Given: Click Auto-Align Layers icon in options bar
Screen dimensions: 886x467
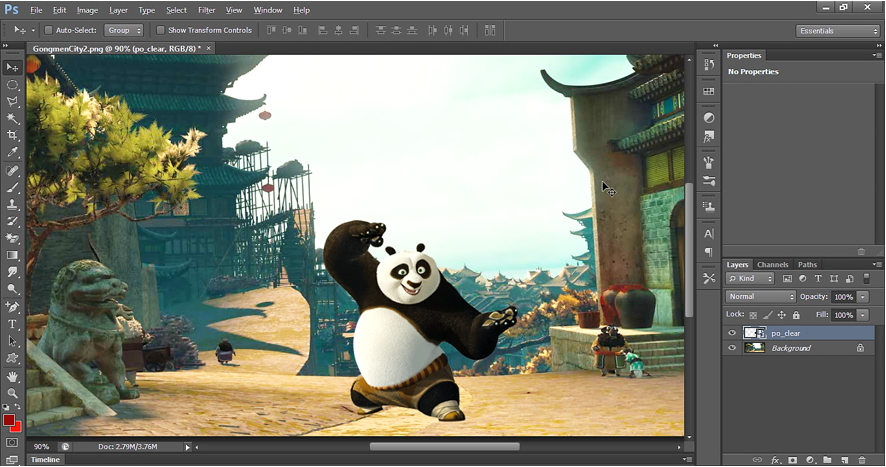Looking at the screenshot, I should 490,30.
